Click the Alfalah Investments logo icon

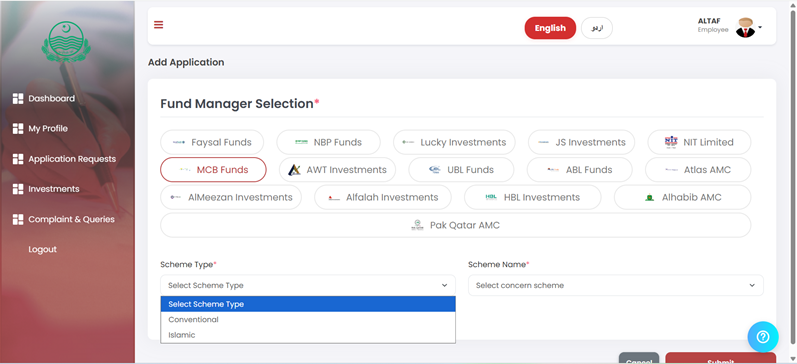334,197
